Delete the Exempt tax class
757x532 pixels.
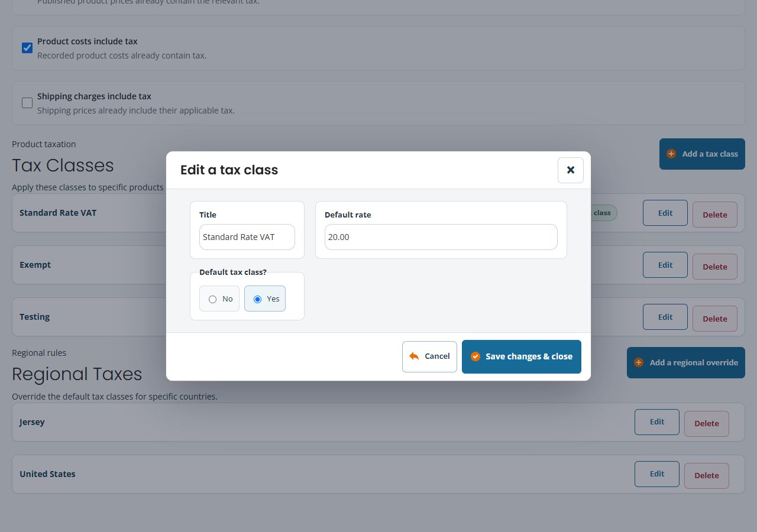tap(715, 267)
